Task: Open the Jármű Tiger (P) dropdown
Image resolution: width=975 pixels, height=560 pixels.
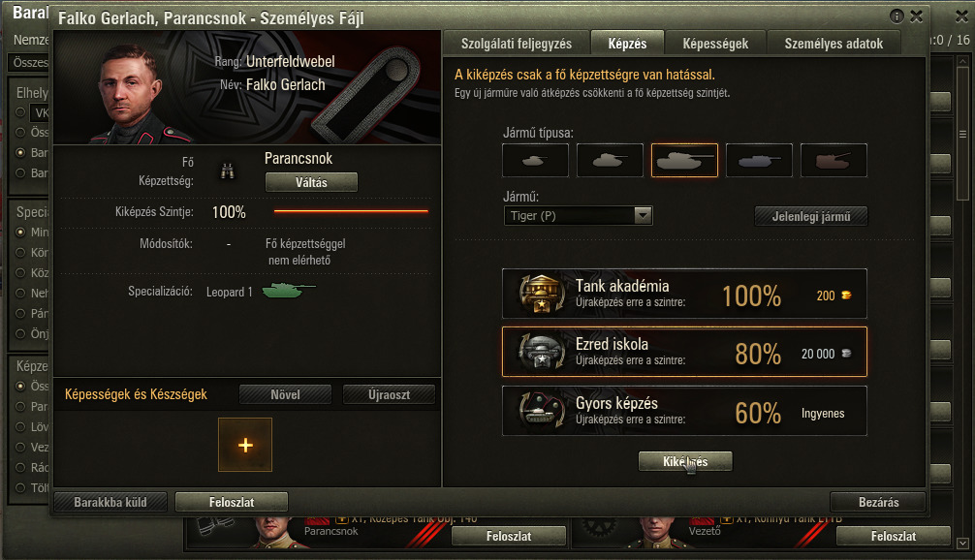Action: [579, 216]
